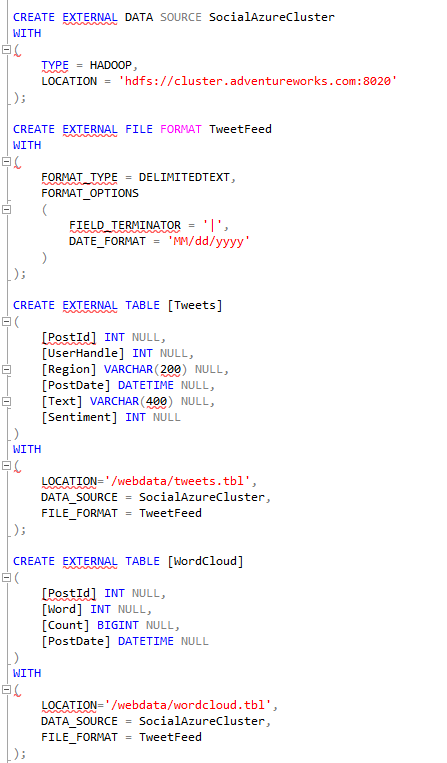447x763 pixels.
Task: Collapse the fold at the Text VARCHAR line
Action: (6, 401)
